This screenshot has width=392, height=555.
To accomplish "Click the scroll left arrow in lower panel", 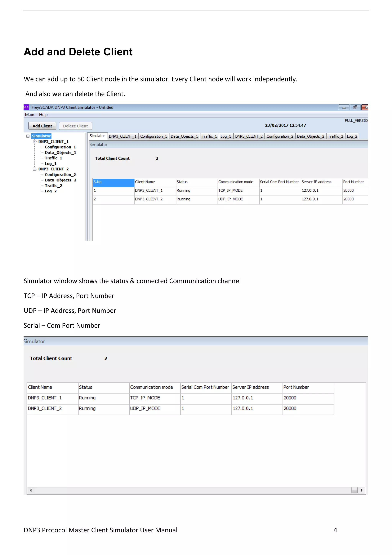I will 31,490.
